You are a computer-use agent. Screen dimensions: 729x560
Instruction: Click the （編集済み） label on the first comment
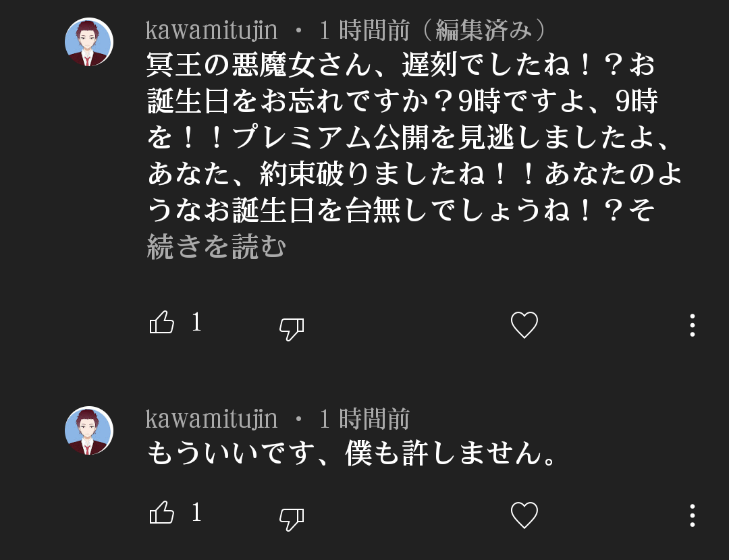485,30
